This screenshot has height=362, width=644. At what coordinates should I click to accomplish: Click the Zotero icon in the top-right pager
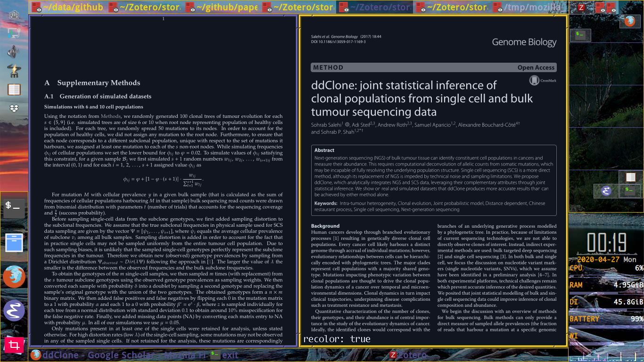pos(581,8)
